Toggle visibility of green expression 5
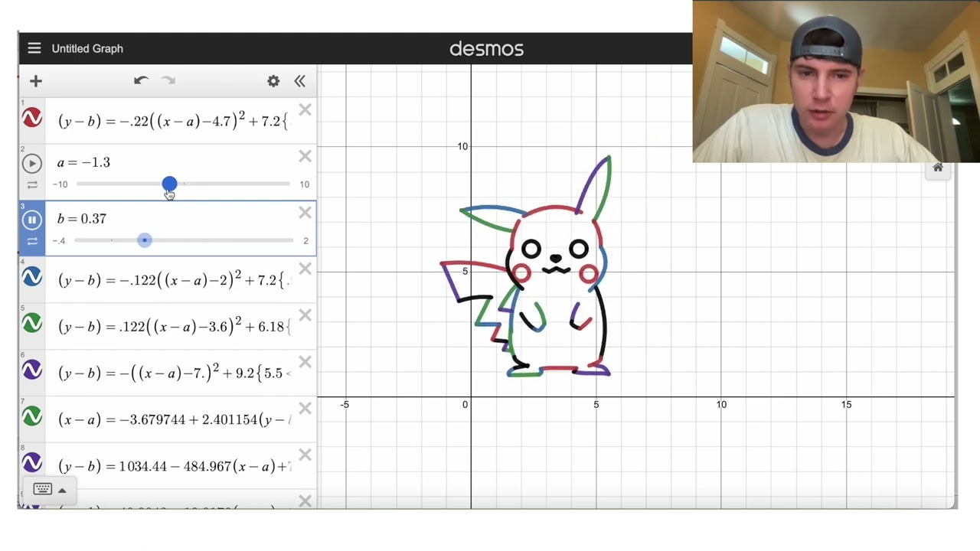This screenshot has width=980, height=551. click(32, 324)
